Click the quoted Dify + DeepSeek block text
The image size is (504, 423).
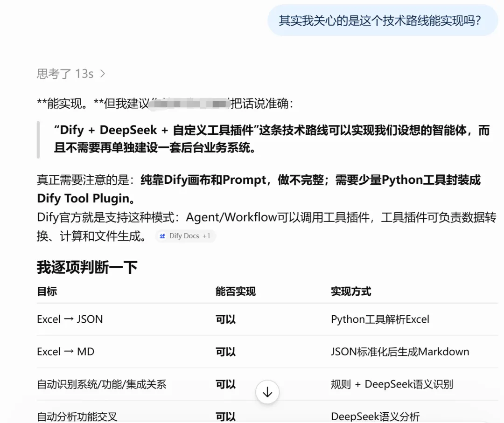[x=272, y=139]
